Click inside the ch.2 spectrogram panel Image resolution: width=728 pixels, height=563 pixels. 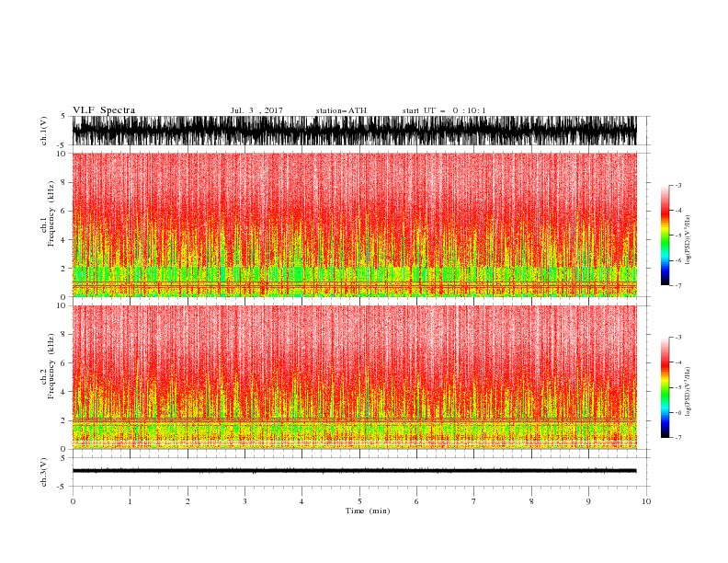coord(354,377)
